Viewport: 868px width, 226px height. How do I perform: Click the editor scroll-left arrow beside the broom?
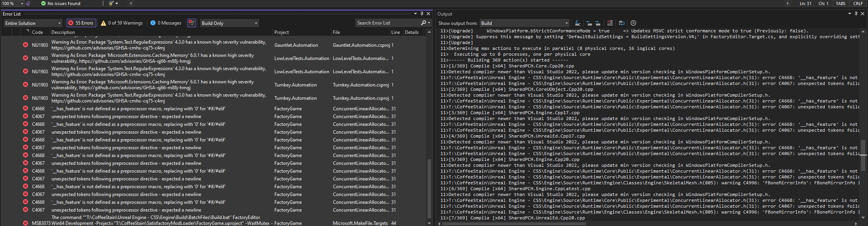tap(131, 4)
